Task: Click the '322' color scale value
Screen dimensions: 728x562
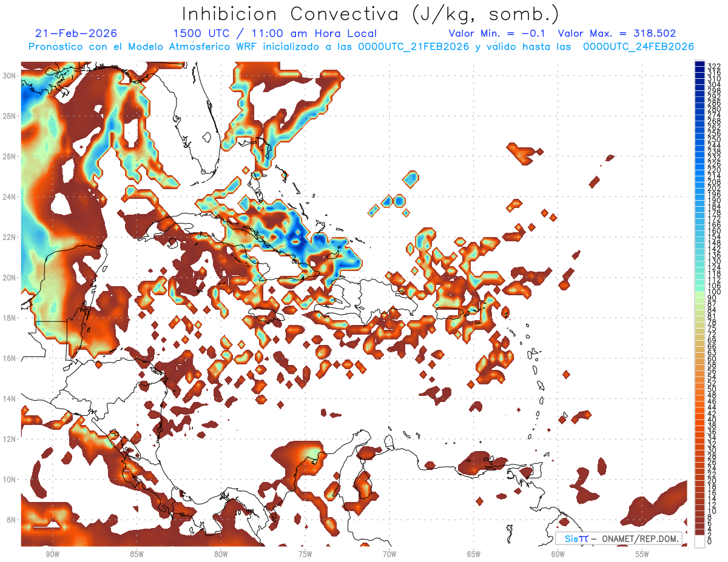Action: pos(714,66)
